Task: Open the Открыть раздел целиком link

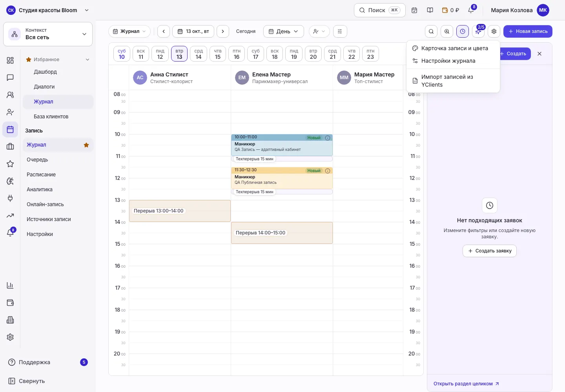Action: point(466,384)
